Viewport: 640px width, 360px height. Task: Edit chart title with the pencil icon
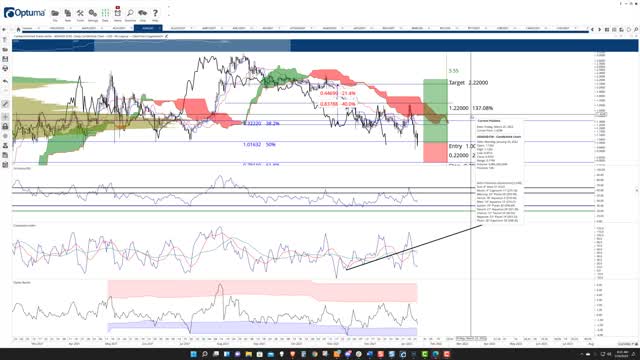coord(167,36)
